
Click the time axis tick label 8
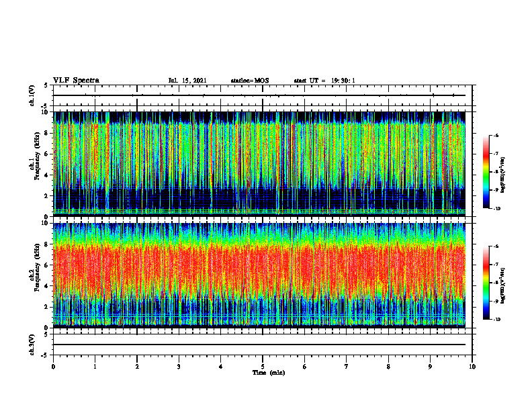click(x=388, y=367)
